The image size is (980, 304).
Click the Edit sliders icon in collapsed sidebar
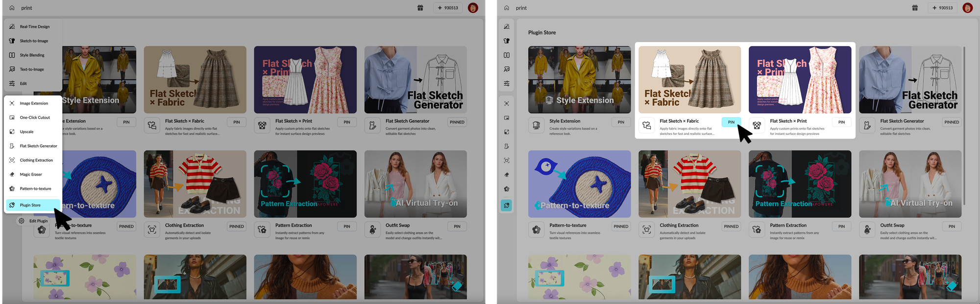click(507, 83)
